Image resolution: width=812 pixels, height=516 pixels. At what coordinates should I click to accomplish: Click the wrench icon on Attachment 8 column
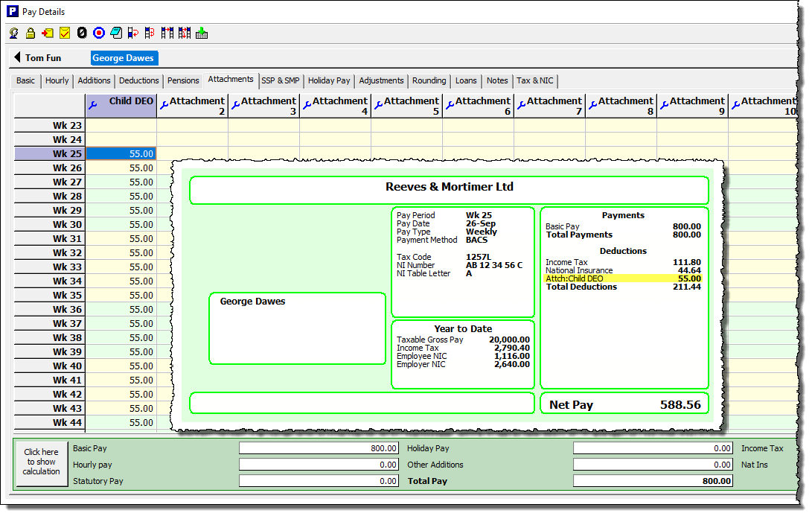[x=593, y=105]
